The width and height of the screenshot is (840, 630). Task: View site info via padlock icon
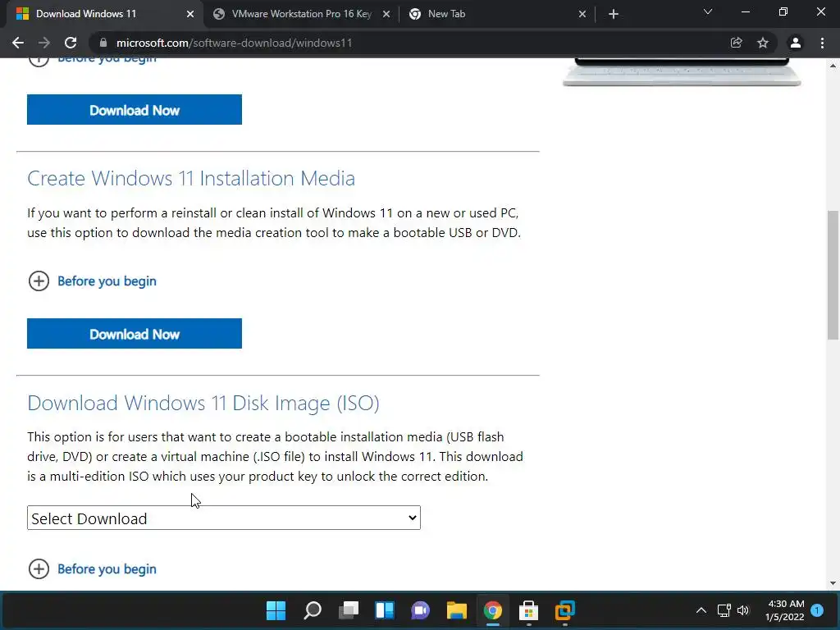(x=103, y=43)
